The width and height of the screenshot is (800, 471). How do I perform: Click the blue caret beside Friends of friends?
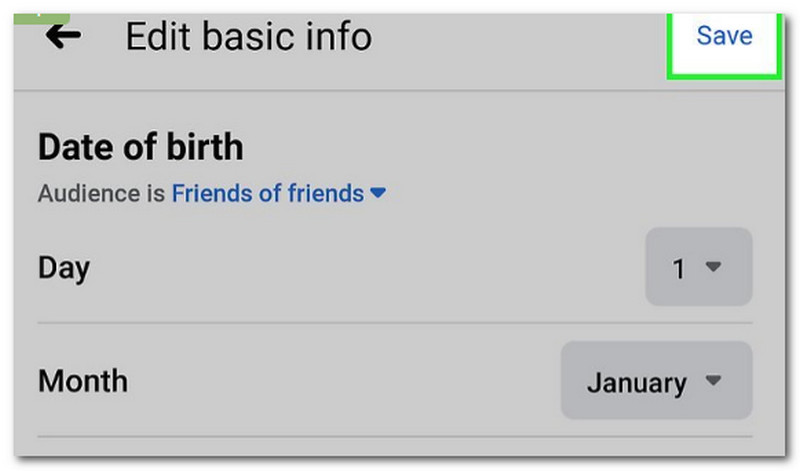(x=377, y=193)
